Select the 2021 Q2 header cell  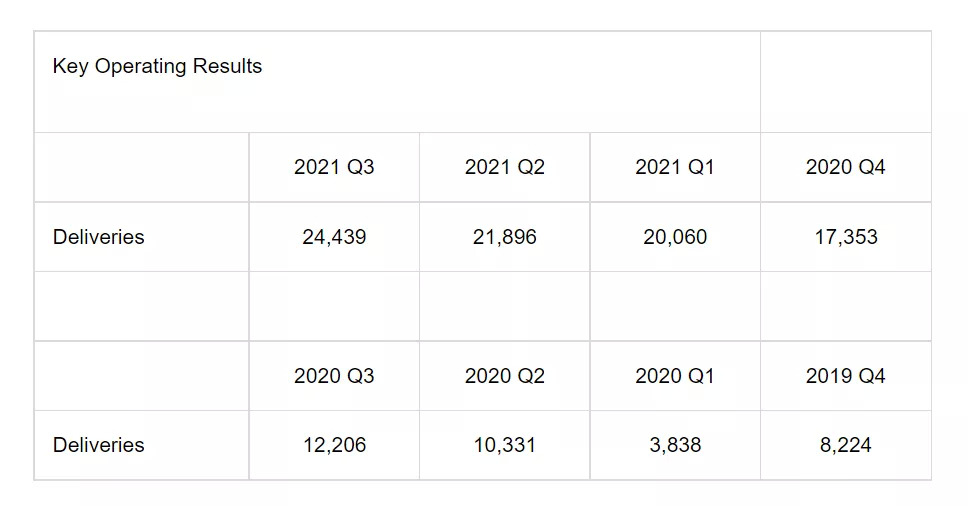(504, 167)
